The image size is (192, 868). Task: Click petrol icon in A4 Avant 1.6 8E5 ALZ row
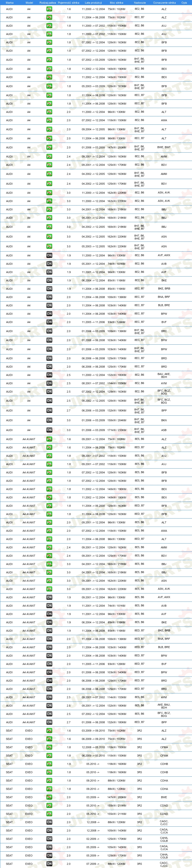pyautogui.click(x=49, y=439)
